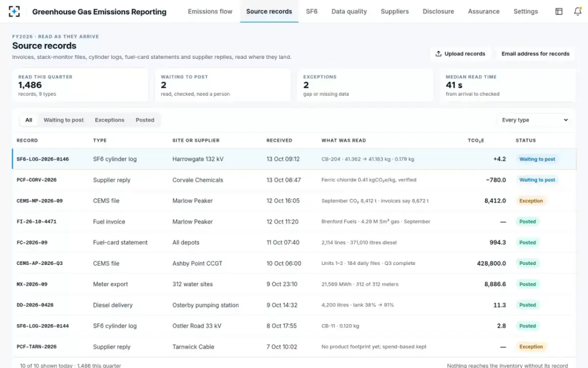Screen dimensions: 588x368
Task: Open the notifications bell
Action: coord(578,11)
